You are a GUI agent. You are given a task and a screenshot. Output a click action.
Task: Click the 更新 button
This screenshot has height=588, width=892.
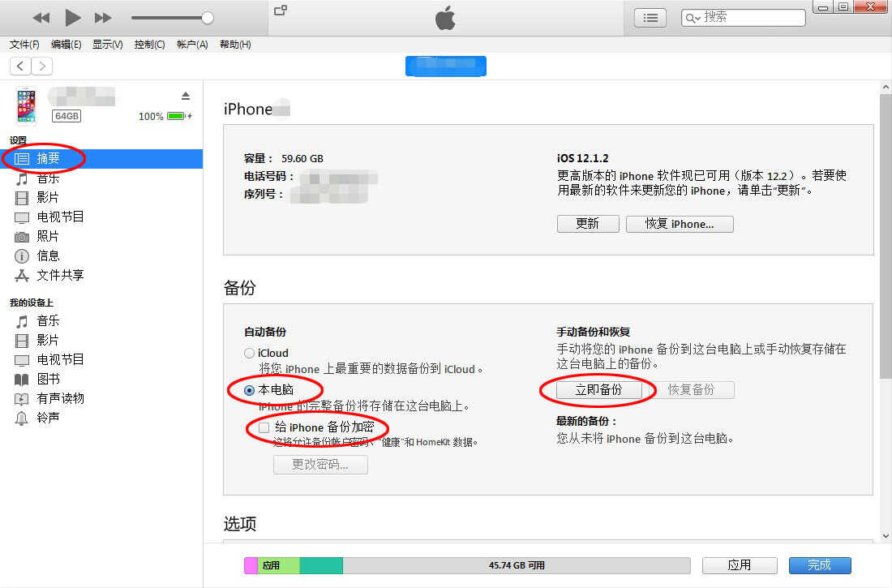(x=588, y=224)
